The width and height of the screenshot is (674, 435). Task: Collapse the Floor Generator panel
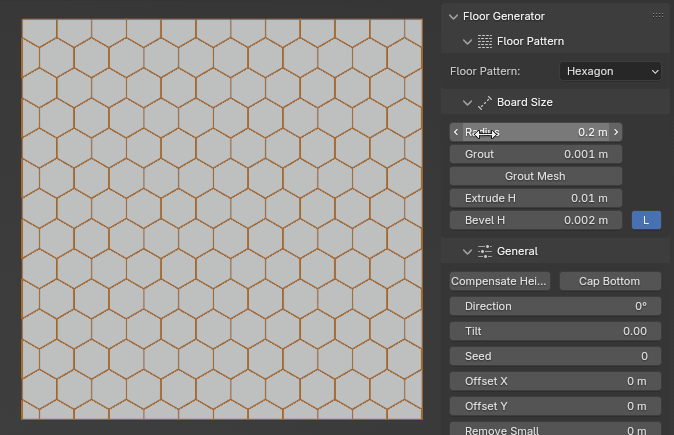click(x=453, y=17)
